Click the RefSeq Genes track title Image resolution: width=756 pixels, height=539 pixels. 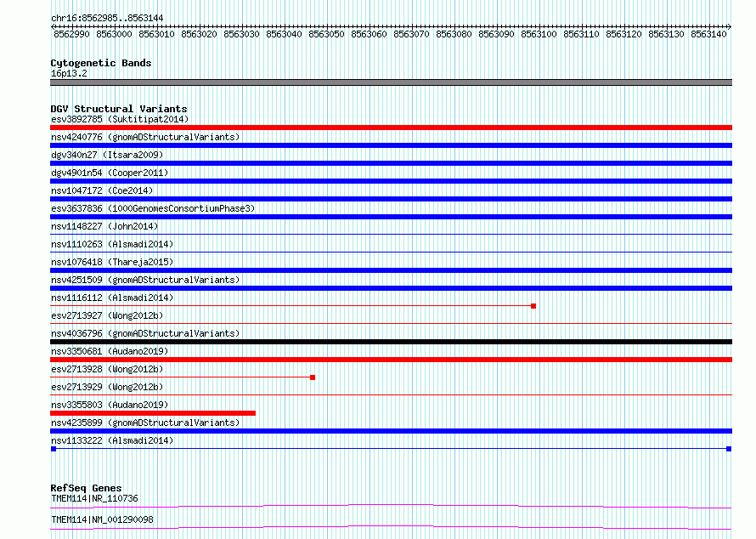(x=86, y=488)
